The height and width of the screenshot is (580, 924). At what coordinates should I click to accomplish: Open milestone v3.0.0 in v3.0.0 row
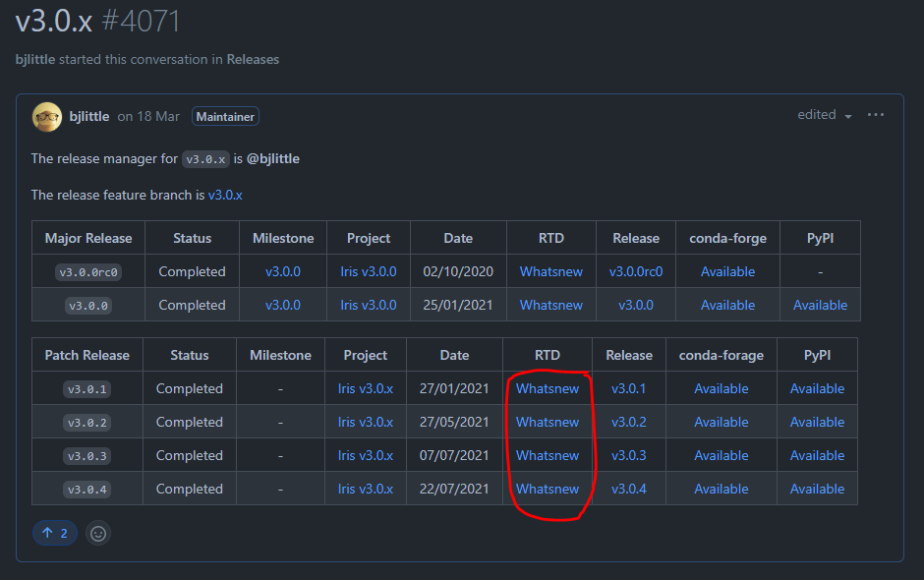click(283, 306)
